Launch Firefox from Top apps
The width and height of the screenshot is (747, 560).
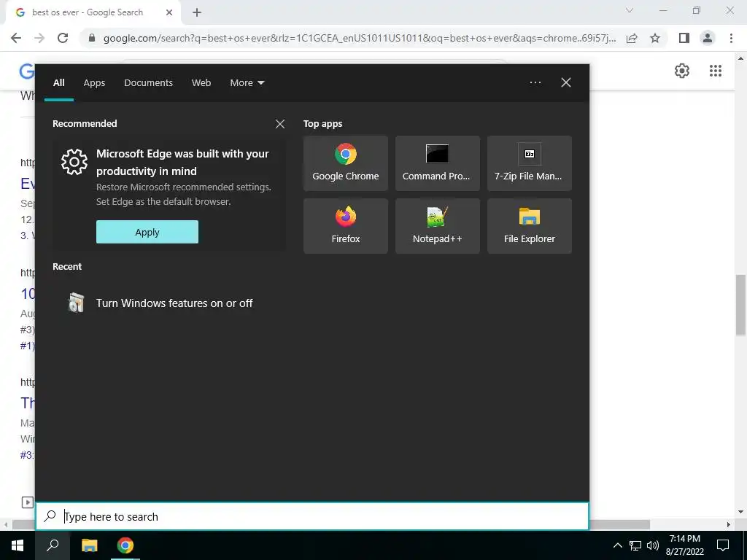coord(345,226)
